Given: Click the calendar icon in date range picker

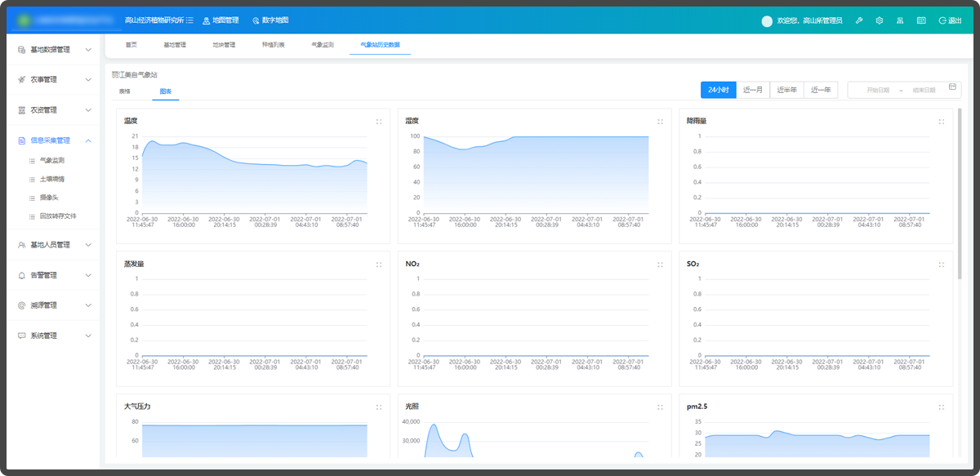Looking at the screenshot, I should (952, 87).
